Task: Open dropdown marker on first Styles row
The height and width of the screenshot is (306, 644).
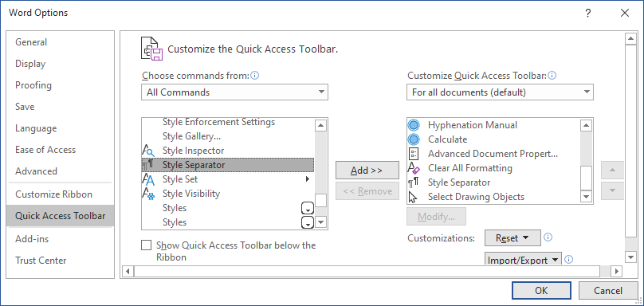Action: pos(308,208)
